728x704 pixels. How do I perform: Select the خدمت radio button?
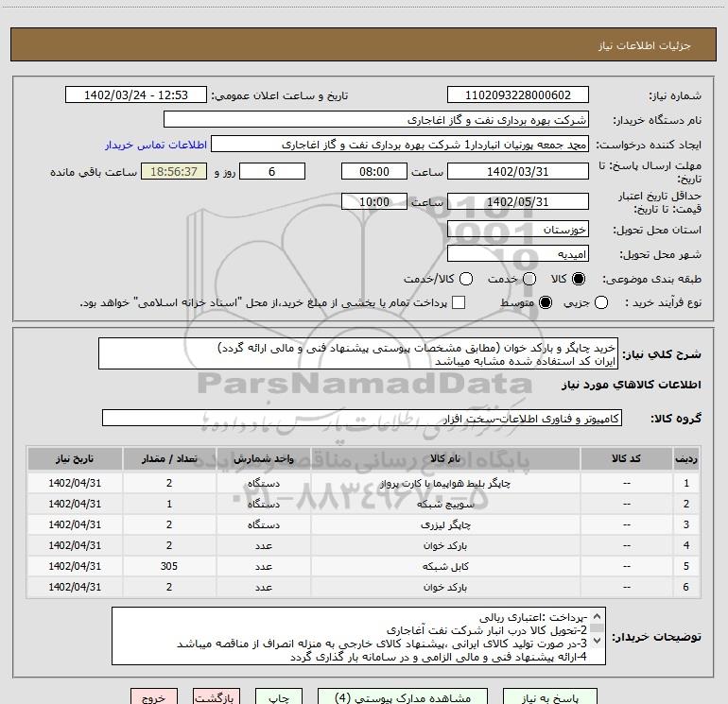click(x=529, y=279)
